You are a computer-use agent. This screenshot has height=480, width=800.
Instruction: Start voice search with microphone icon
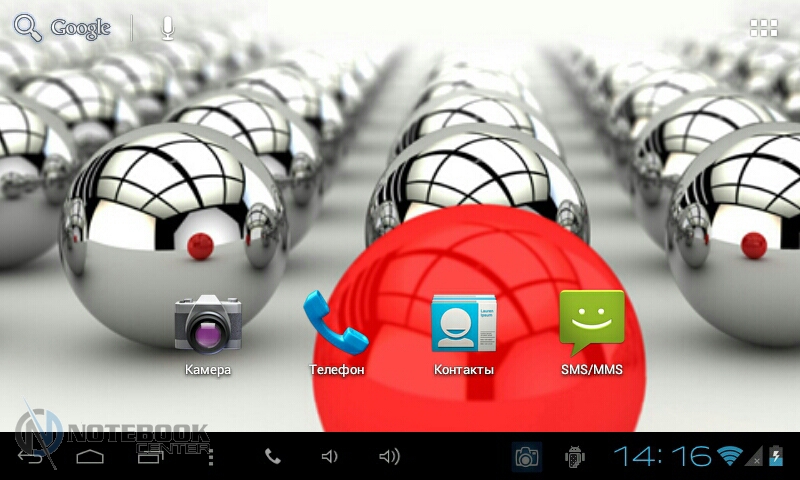tap(168, 28)
